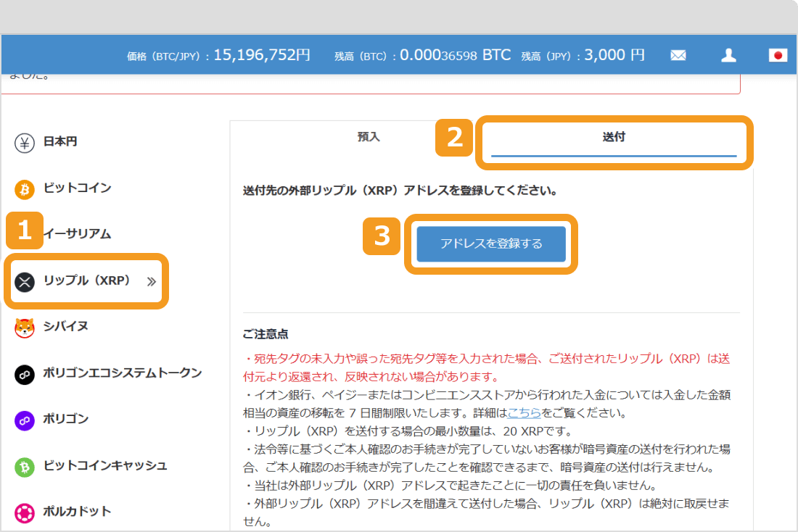Viewport: 798px width, 532px height.
Task: Click the ポリゴン purple Polygon icon
Action: [25, 419]
